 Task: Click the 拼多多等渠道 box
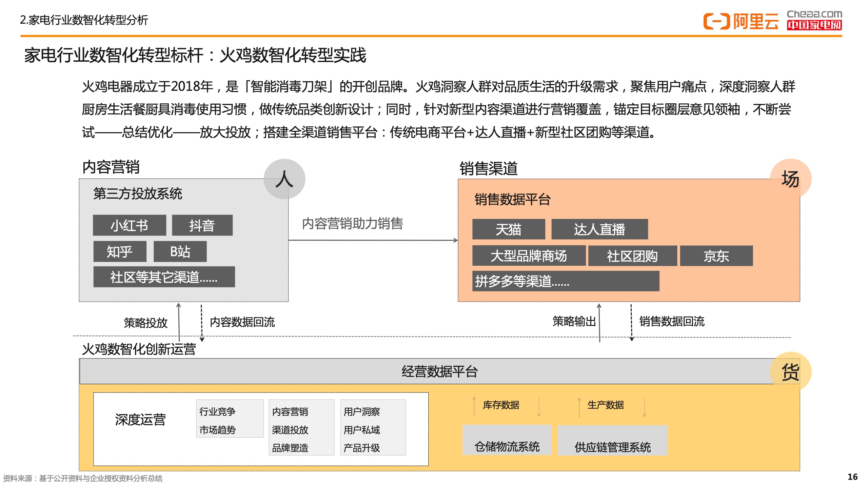(566, 281)
